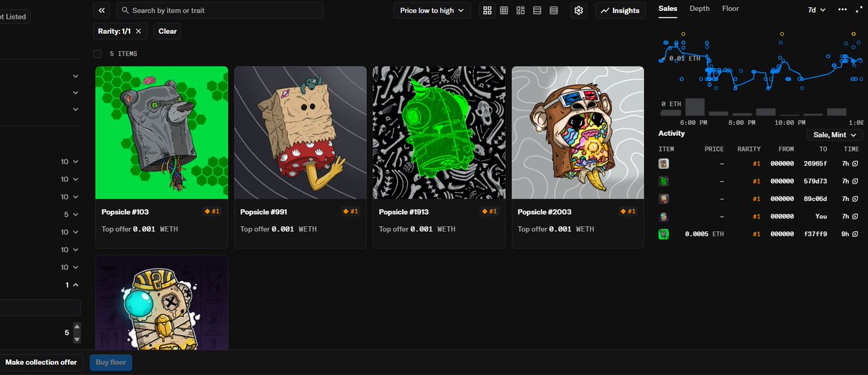
Task: Open the 7d time range dropdown
Action: click(x=818, y=9)
